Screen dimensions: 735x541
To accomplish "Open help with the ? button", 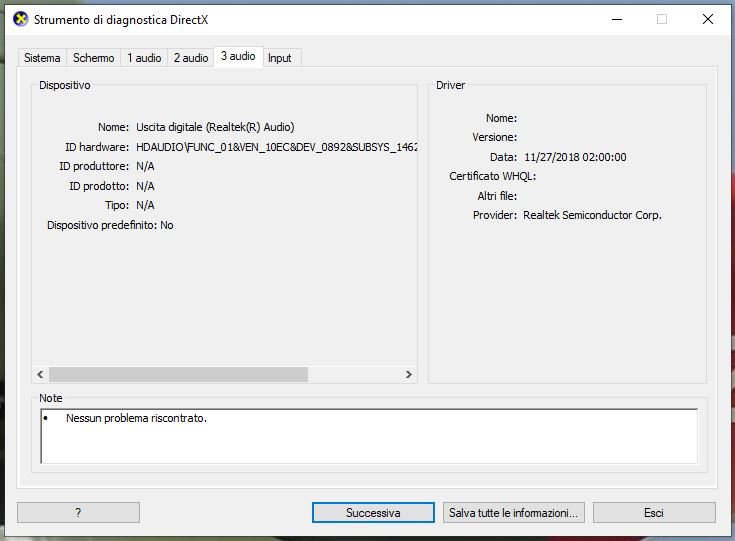I will [78, 512].
